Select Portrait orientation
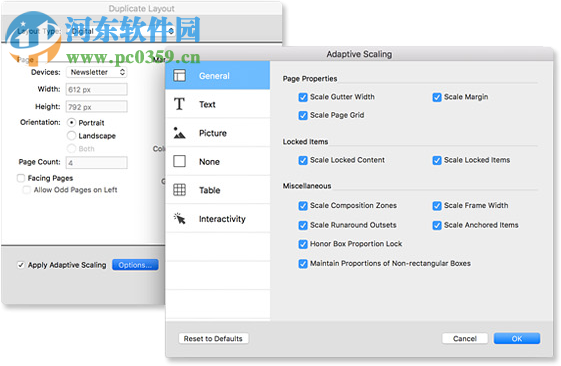561x366 pixels. click(72, 123)
